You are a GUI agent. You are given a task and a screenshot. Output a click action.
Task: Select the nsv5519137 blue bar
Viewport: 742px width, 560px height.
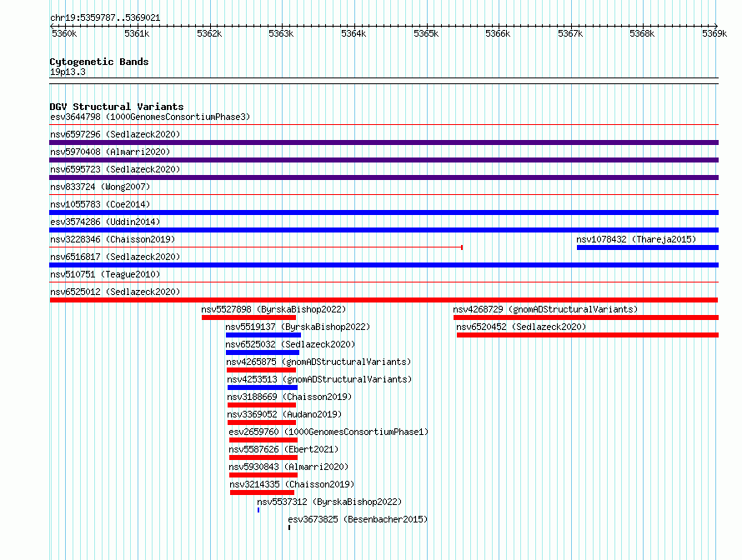(263, 335)
